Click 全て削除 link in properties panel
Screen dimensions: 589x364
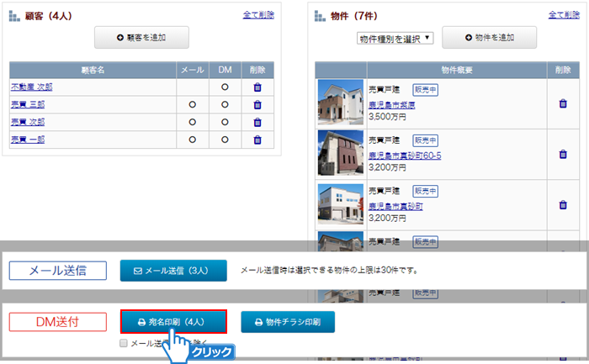click(x=564, y=15)
